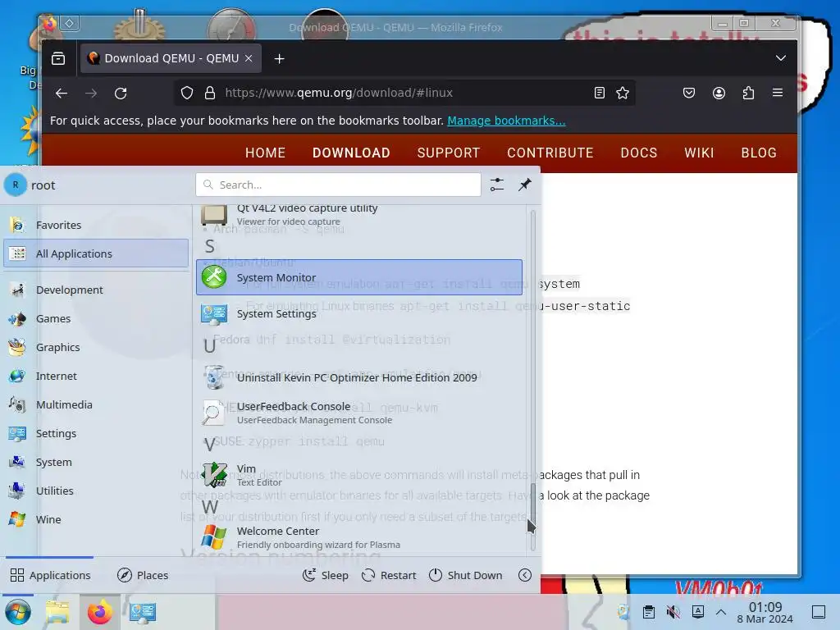
Task: Open the Games category
Action: click(97, 318)
